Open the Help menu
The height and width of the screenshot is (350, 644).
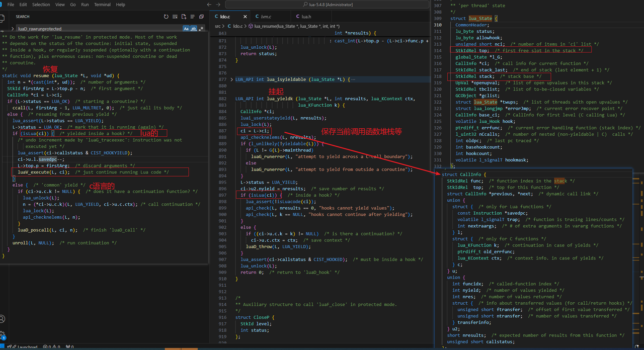121,5
